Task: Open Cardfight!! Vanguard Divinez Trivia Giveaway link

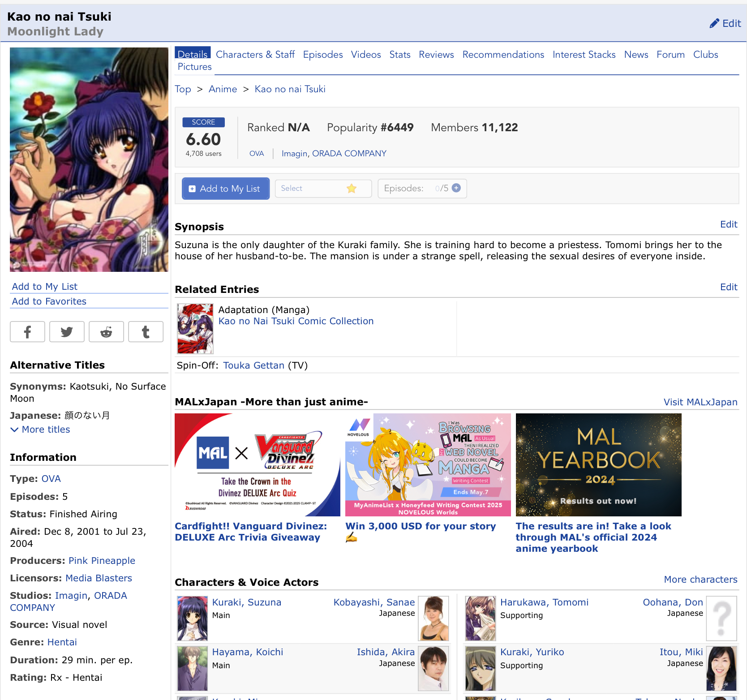Action: click(251, 532)
